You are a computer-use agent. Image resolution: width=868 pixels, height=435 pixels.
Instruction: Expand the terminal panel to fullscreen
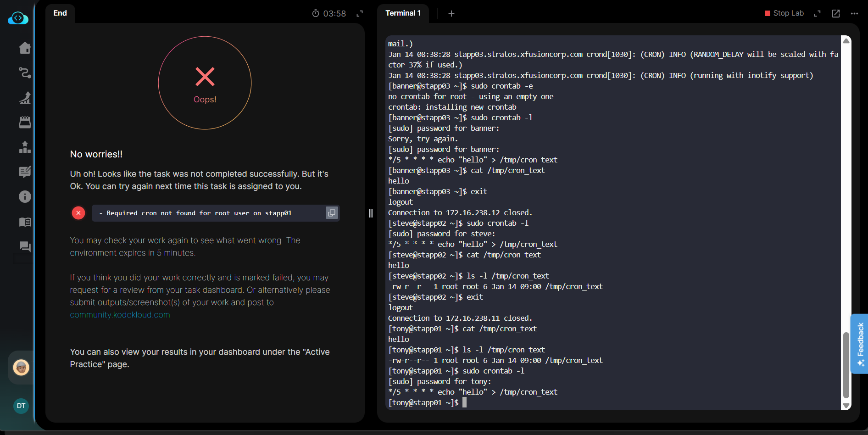pos(817,13)
